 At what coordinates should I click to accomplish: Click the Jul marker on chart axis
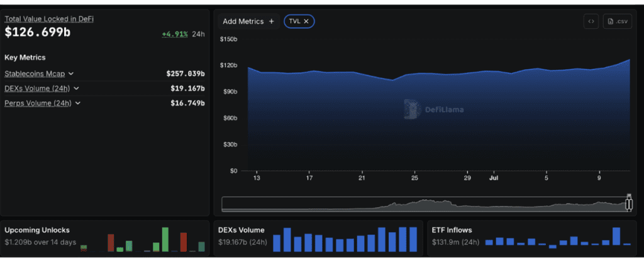coord(493,178)
